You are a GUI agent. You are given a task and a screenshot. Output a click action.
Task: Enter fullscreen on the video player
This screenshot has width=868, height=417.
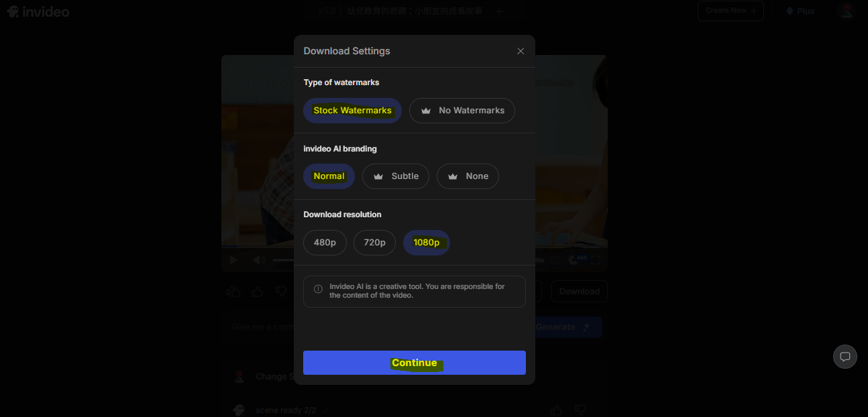(596, 260)
